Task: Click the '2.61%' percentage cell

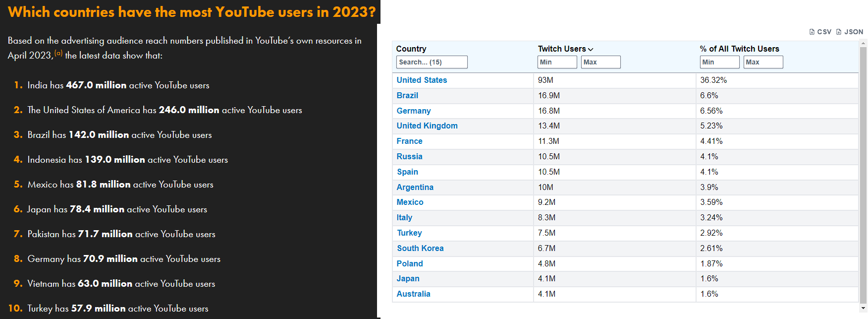Action: tap(777, 249)
